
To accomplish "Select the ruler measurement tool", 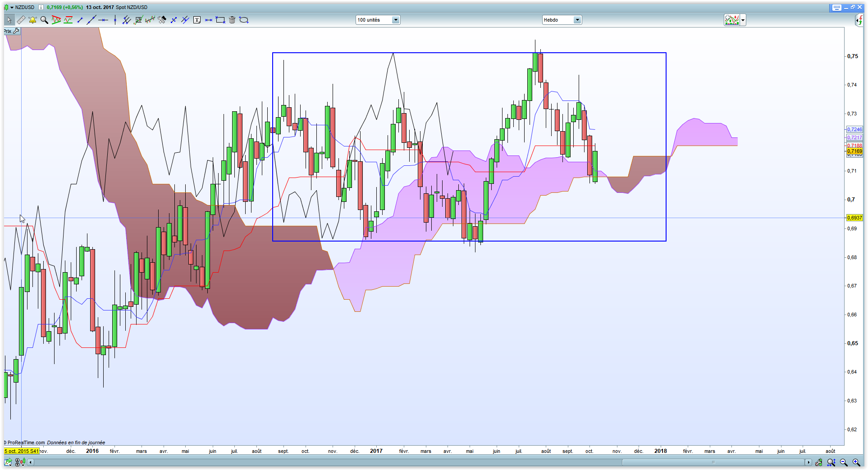I will coord(21,20).
